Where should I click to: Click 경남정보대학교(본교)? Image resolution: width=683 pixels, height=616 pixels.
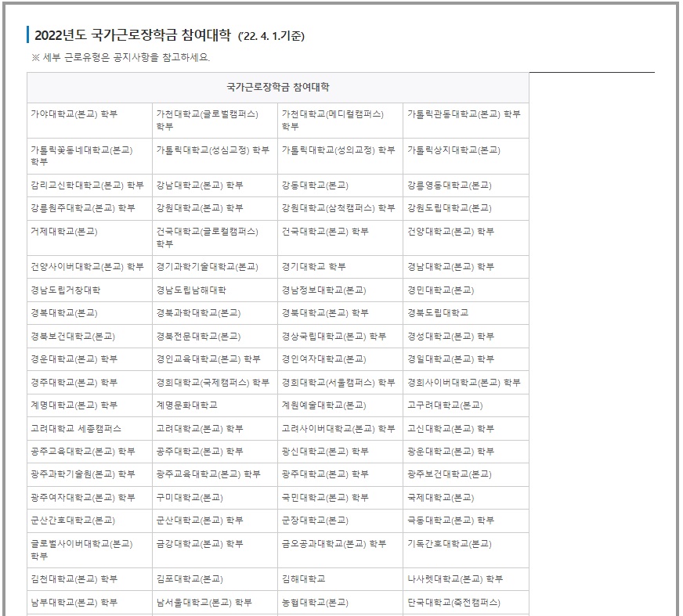pyautogui.click(x=323, y=290)
